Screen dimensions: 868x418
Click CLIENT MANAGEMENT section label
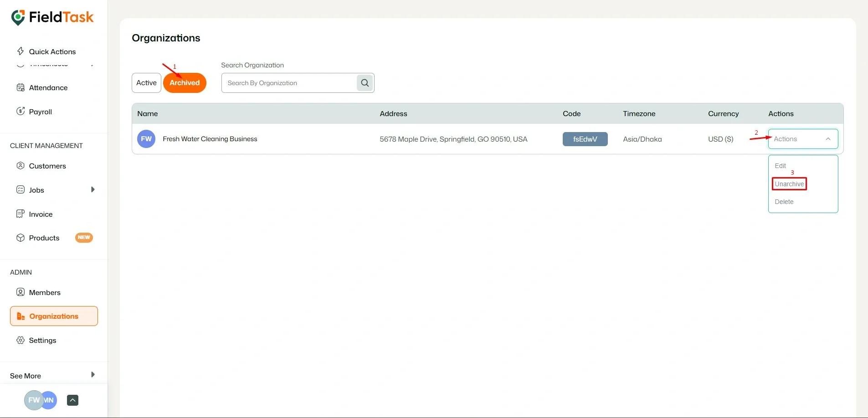tap(46, 146)
